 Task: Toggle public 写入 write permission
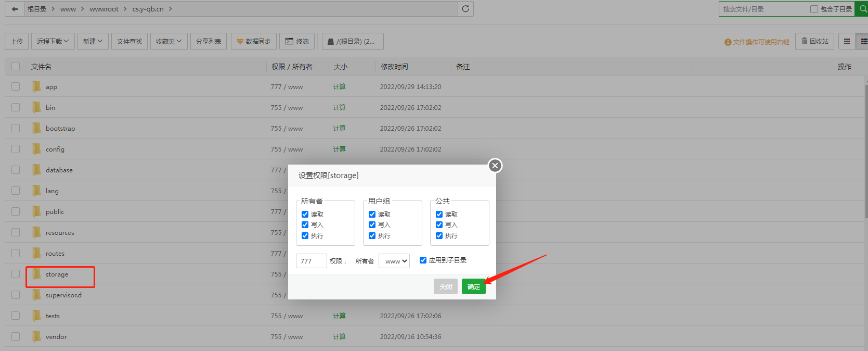point(439,224)
